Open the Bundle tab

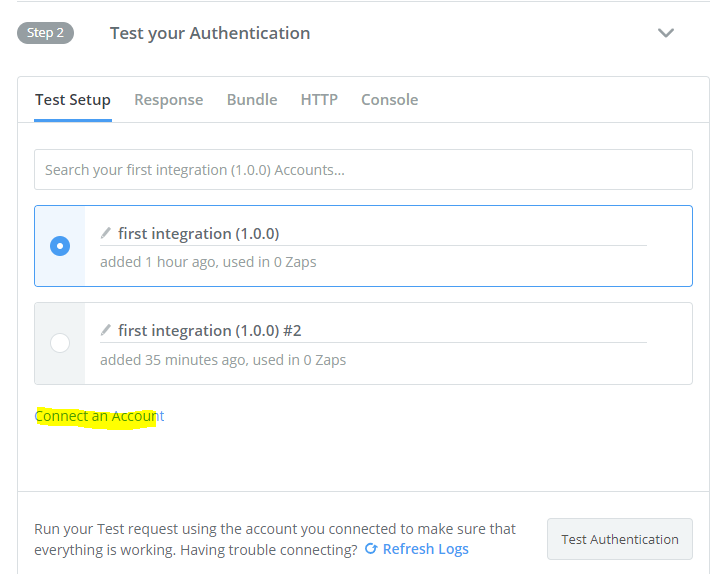point(252,100)
